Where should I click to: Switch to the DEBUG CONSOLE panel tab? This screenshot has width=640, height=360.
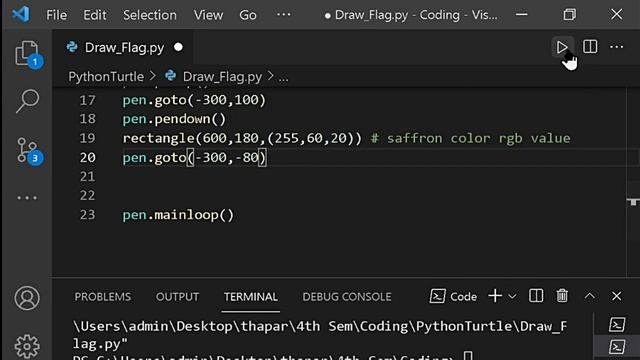point(347,297)
